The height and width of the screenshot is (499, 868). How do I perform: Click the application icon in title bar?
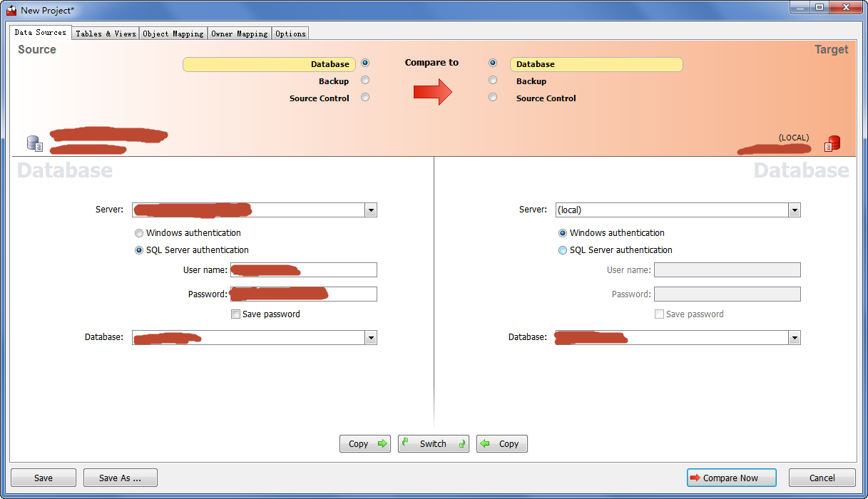11,10
